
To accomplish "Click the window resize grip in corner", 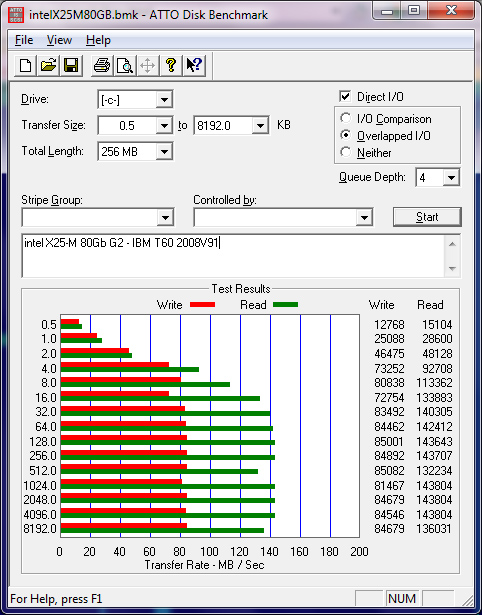I will [x=467, y=600].
